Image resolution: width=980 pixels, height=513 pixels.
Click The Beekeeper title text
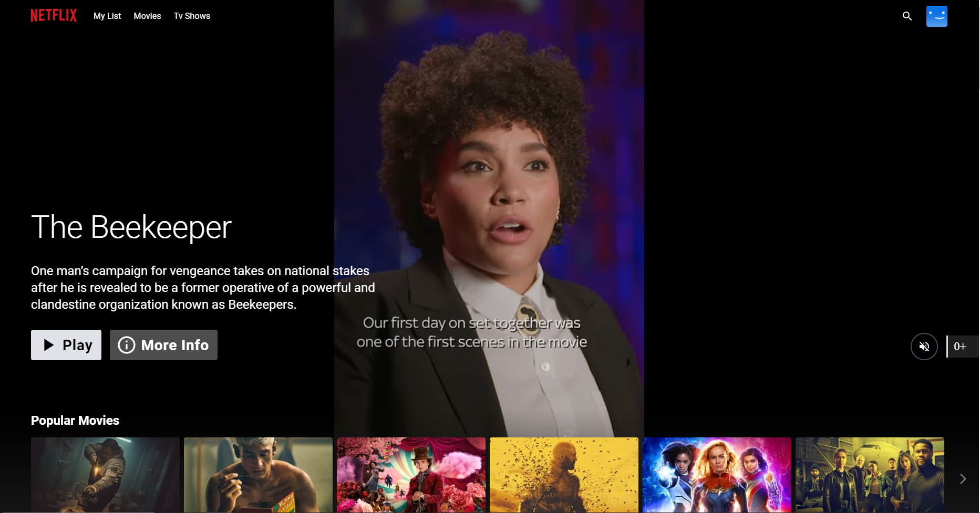131,227
